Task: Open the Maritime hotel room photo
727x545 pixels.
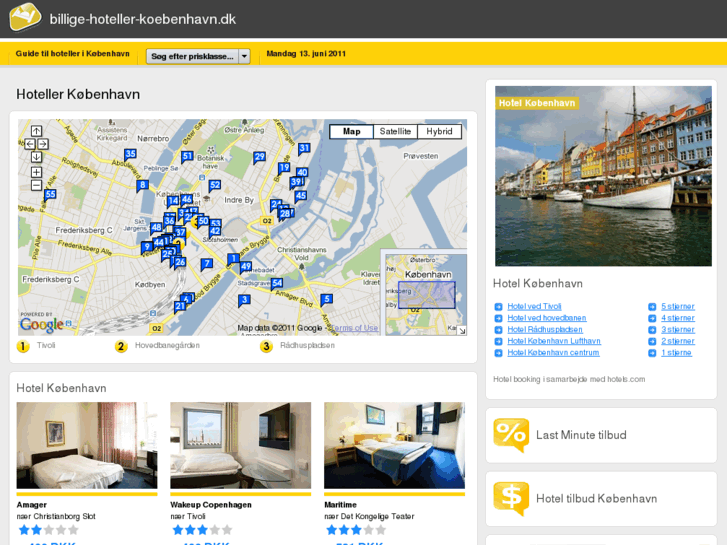Action: pos(395,445)
